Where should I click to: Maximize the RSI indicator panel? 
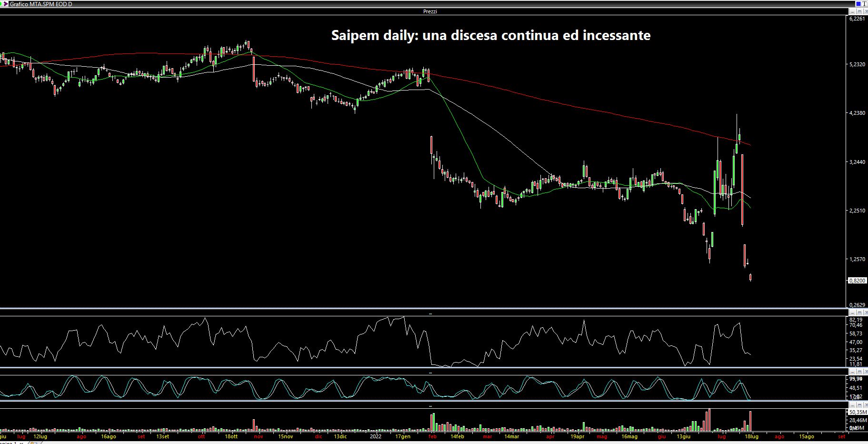click(x=859, y=313)
